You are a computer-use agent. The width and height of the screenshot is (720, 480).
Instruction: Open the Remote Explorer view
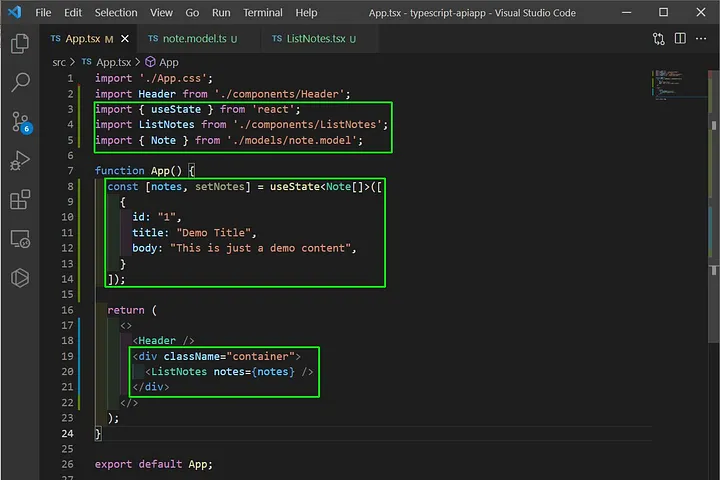click(x=20, y=239)
